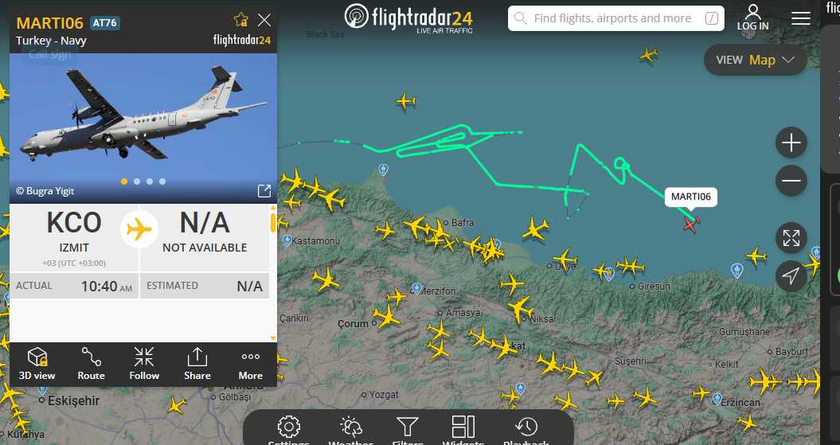
Task: Follow the selected aircraft
Action: (x=144, y=364)
